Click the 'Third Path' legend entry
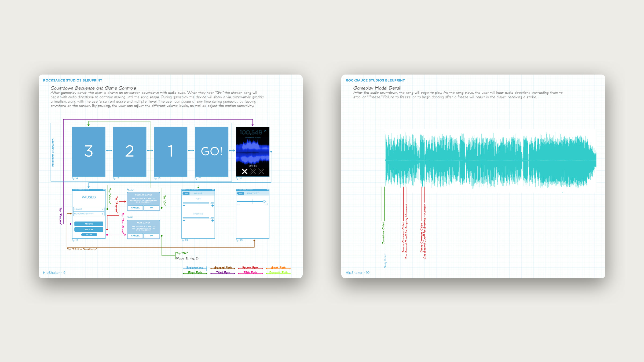This screenshot has width=644, height=362. coord(223,272)
